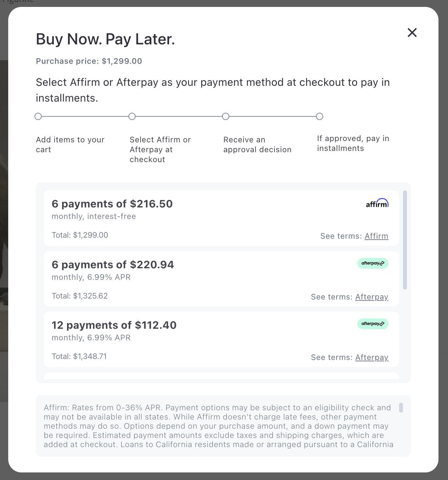Click the close (X) icon on the dialog
Screen dimensions: 448x480
pyautogui.click(x=412, y=33)
